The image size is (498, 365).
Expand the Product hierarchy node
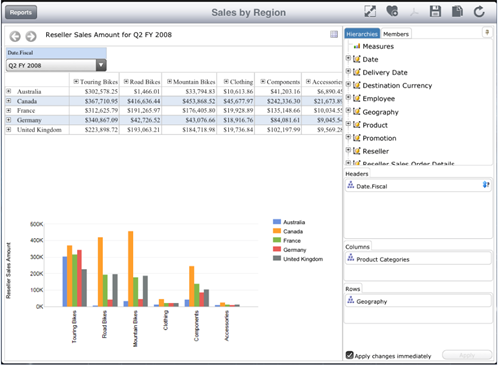pyautogui.click(x=348, y=124)
